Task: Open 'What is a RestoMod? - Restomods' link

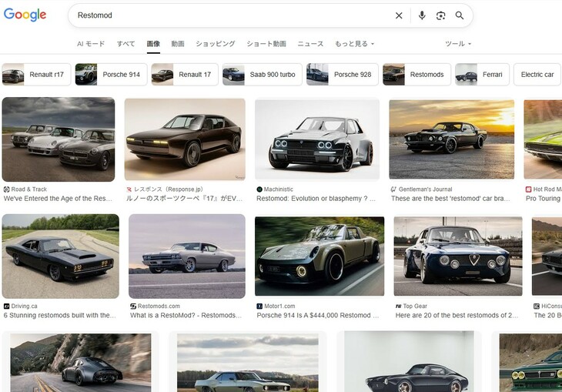Action: pyautogui.click(x=186, y=315)
